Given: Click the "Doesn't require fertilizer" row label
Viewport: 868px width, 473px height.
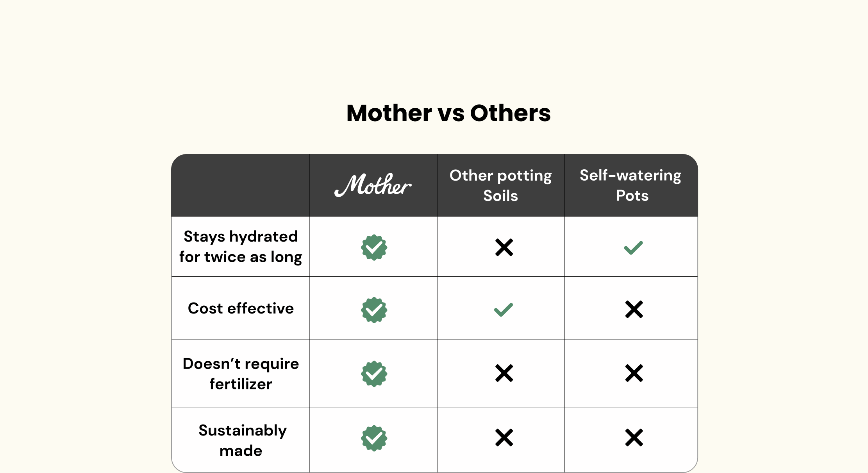Looking at the screenshot, I should click(x=241, y=374).
